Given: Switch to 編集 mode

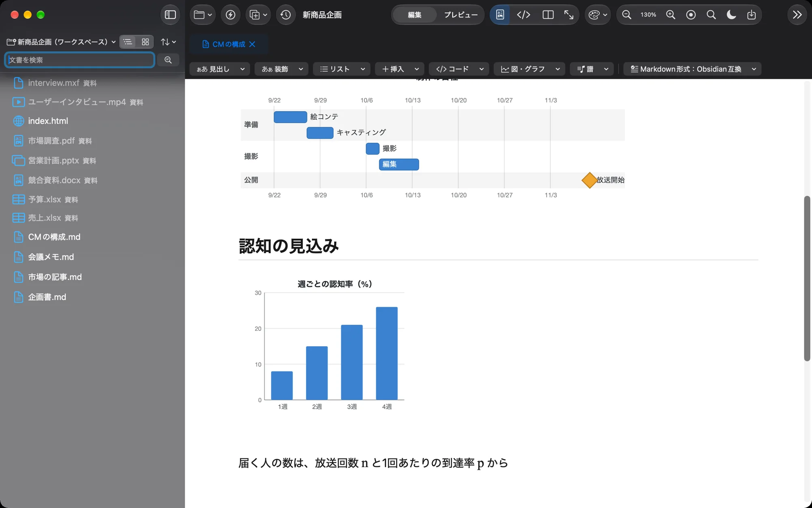Looking at the screenshot, I should click(x=415, y=15).
